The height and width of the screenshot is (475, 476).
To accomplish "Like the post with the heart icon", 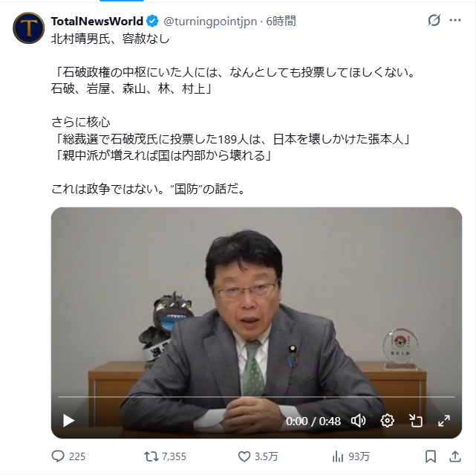I will 244,456.
